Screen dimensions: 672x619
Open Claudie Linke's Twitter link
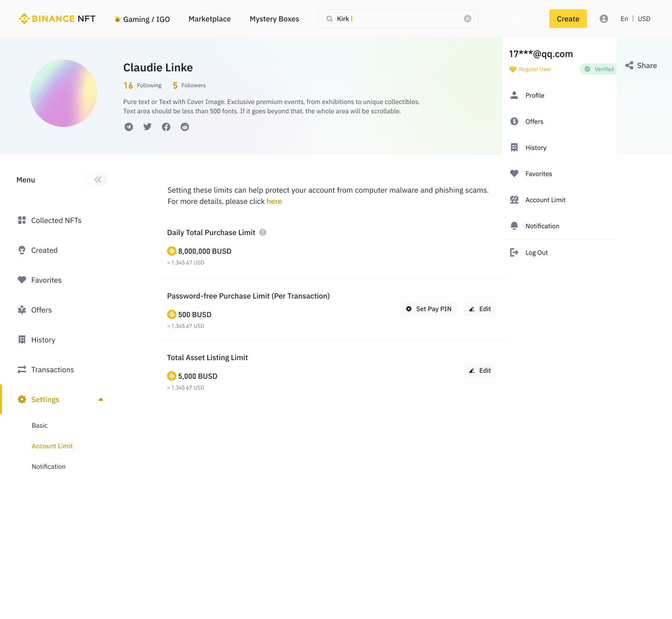(x=147, y=127)
